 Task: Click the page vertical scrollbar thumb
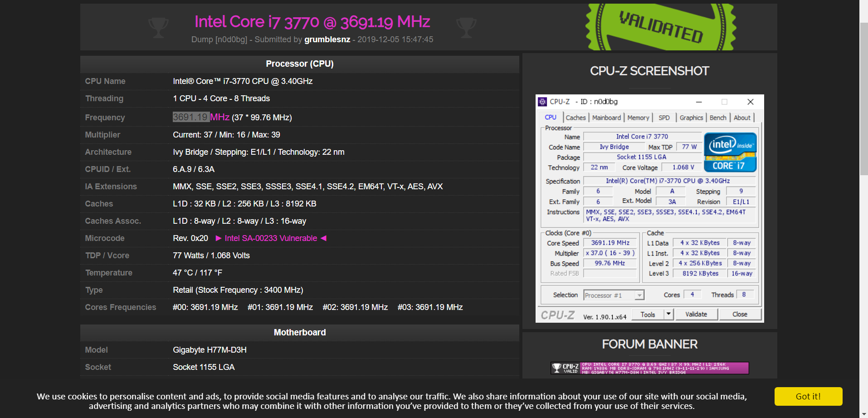click(863, 98)
